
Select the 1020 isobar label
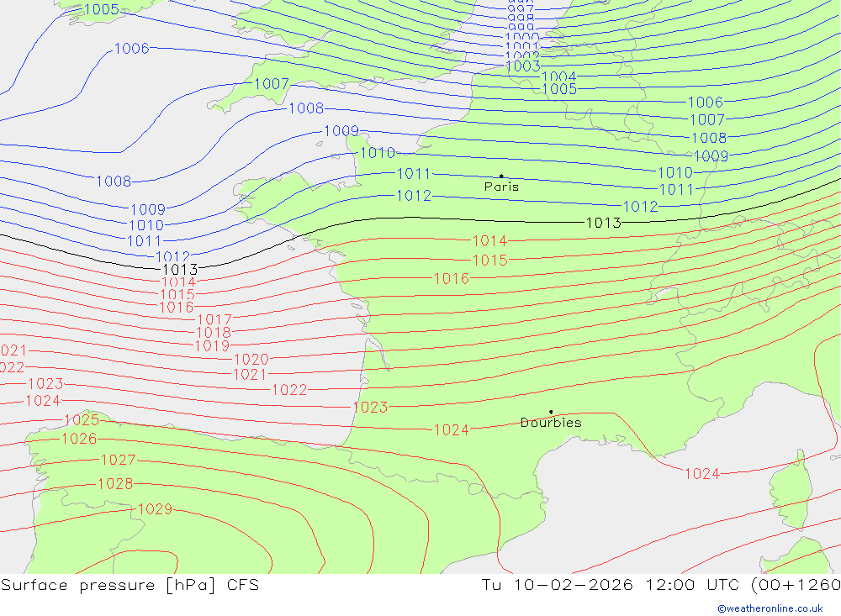251,359
